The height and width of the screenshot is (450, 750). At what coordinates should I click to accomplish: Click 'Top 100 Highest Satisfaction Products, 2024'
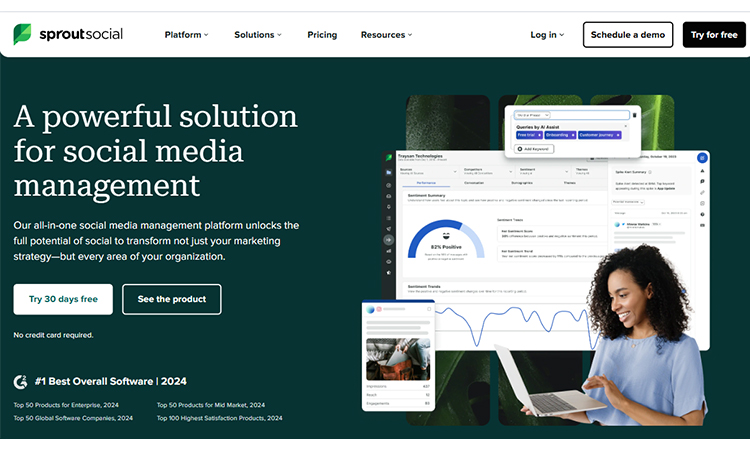pos(220,418)
